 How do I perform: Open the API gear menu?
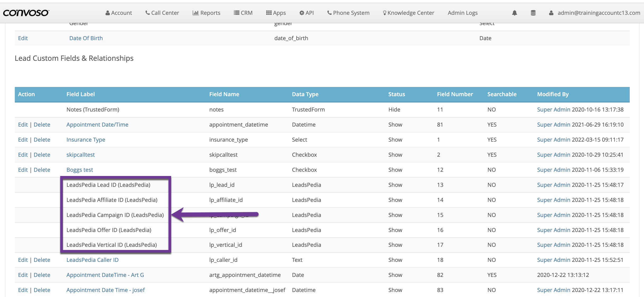tap(306, 13)
